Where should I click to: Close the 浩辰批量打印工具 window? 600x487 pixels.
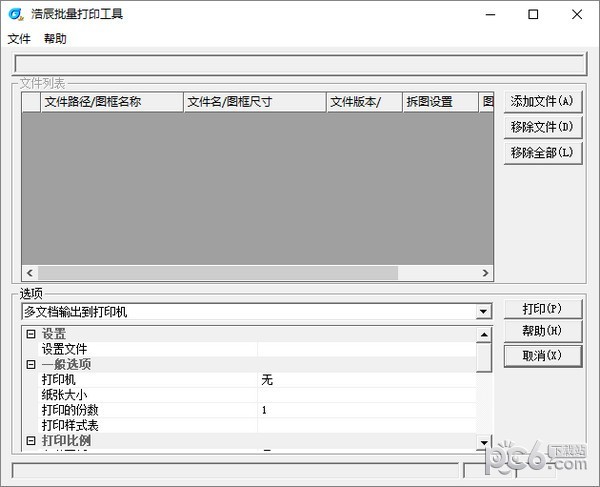[x=577, y=15]
